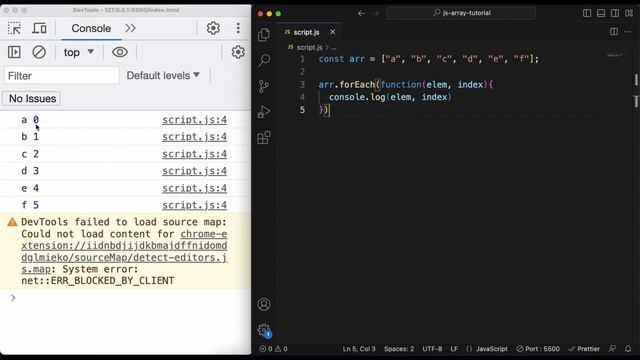Image resolution: width=640 pixels, height=360 pixels.
Task: Place cursor on console.log in line 4
Action: [357, 97]
